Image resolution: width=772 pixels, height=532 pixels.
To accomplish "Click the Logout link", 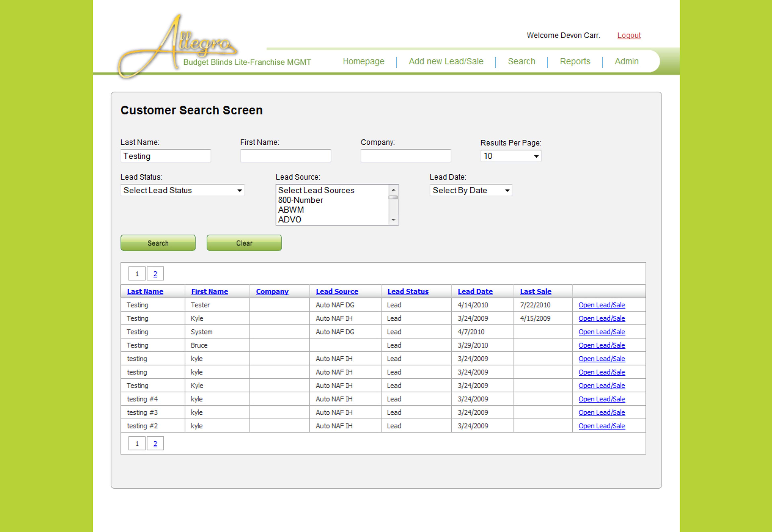I will coord(629,35).
